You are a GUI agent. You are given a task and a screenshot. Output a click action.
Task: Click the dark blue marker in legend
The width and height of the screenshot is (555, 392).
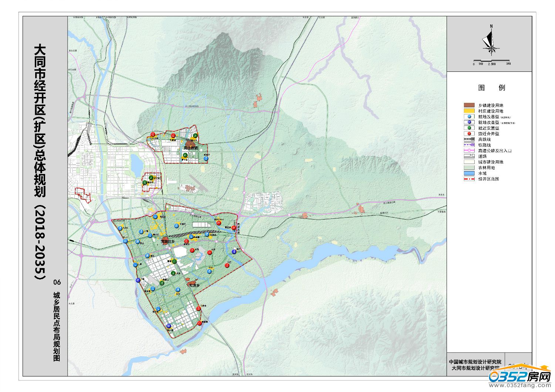coord(469,122)
